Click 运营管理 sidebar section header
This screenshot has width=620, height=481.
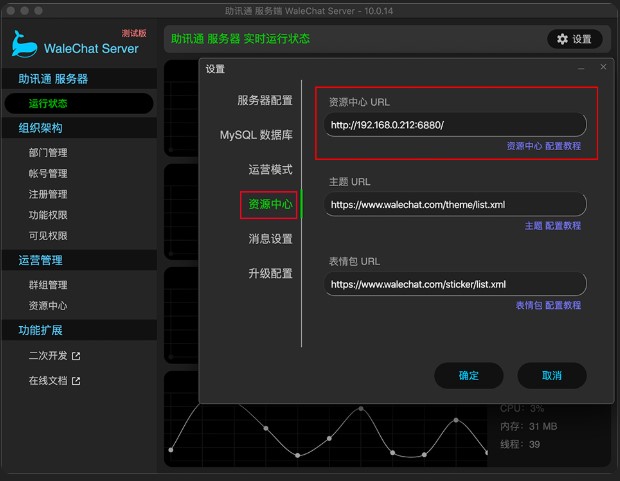79,260
